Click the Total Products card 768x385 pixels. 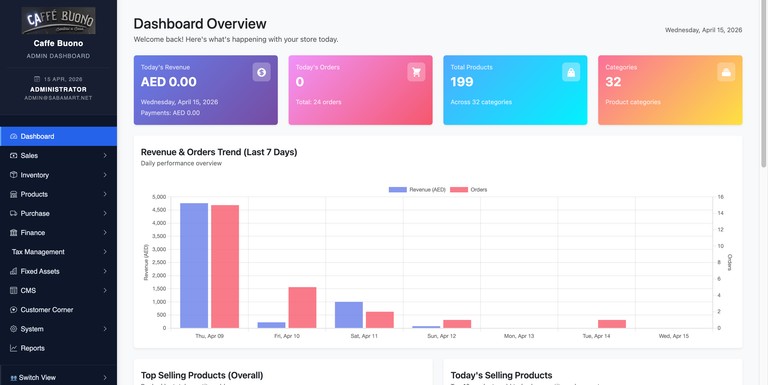point(515,90)
